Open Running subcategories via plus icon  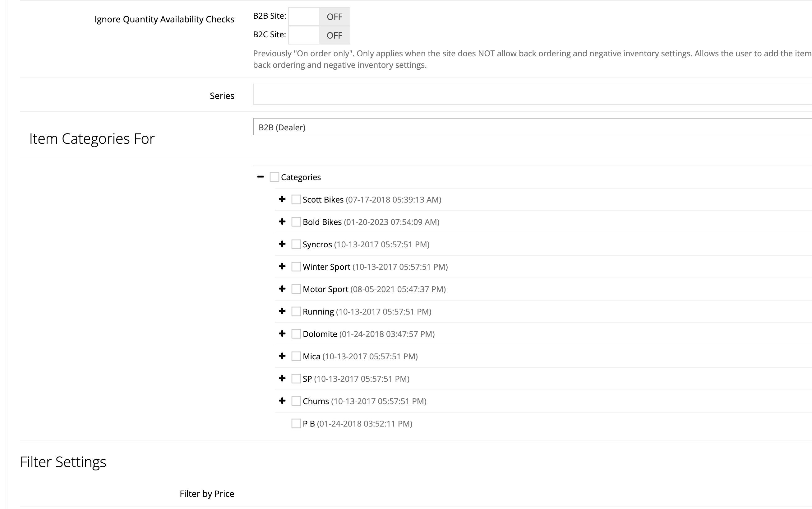(x=282, y=311)
